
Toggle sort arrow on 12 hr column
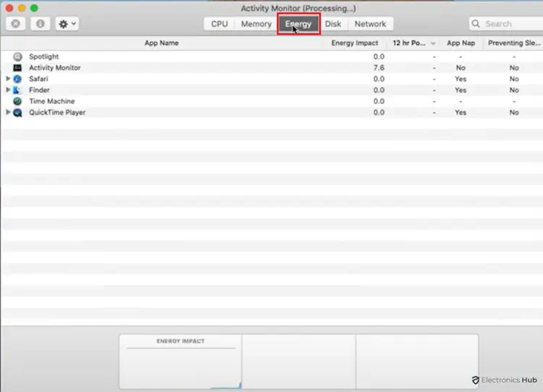click(433, 43)
